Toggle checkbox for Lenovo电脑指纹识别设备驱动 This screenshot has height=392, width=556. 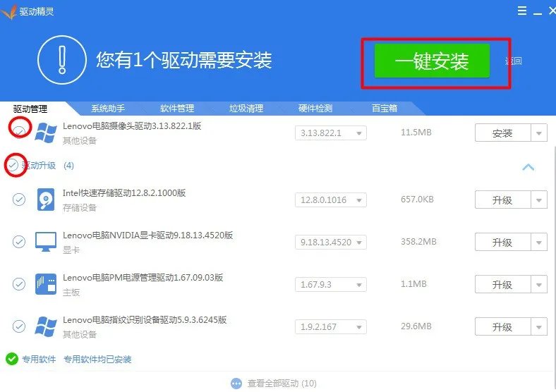click(19, 326)
